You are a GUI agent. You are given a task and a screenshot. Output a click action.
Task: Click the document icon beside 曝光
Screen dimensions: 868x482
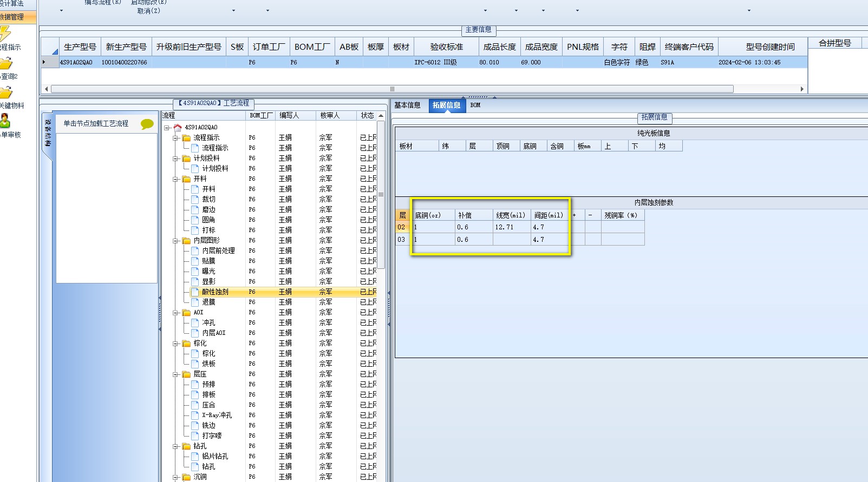[195, 272]
